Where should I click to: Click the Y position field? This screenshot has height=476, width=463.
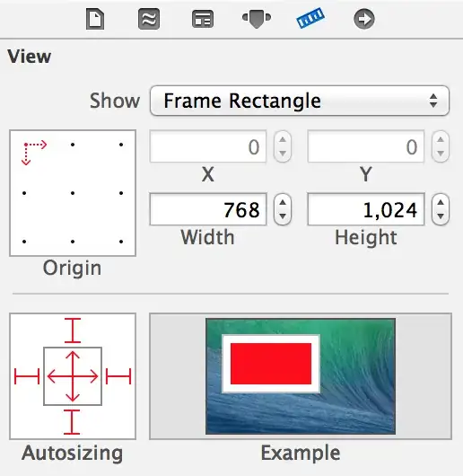(x=366, y=146)
